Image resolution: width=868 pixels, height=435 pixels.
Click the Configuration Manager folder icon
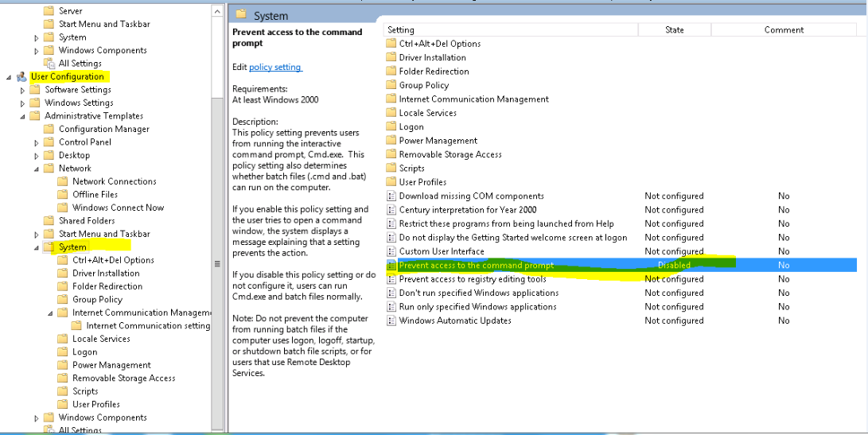click(x=49, y=129)
